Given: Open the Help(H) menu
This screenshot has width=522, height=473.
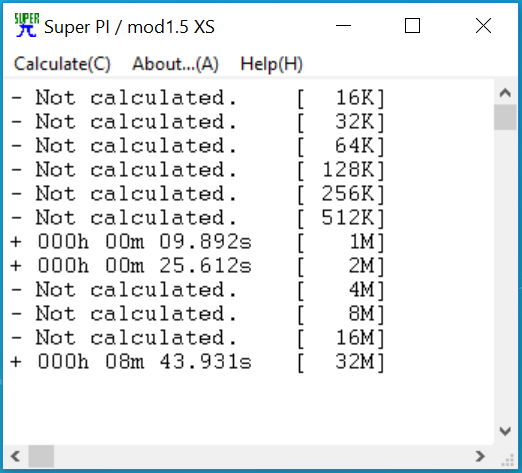Looking at the screenshot, I should (271, 64).
